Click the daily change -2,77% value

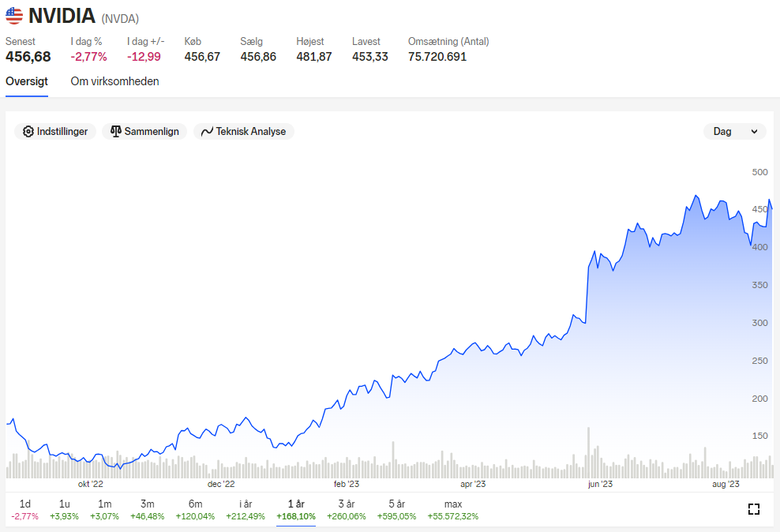pyautogui.click(x=88, y=57)
